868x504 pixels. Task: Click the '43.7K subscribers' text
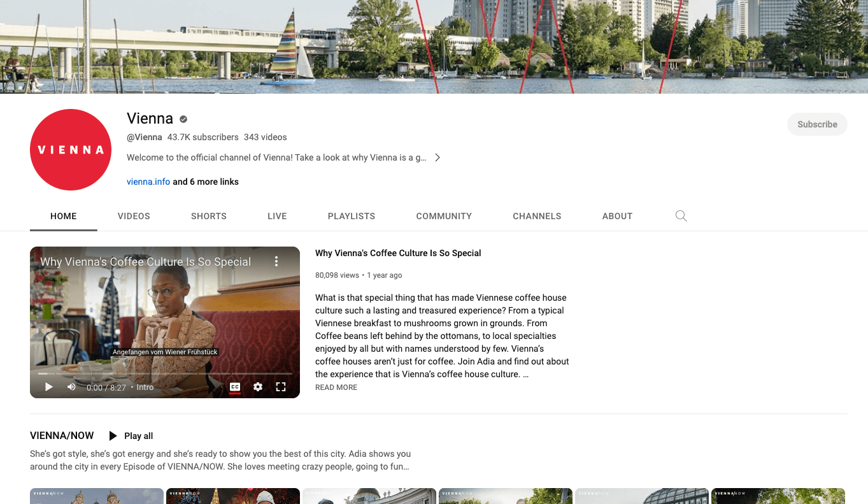click(203, 137)
